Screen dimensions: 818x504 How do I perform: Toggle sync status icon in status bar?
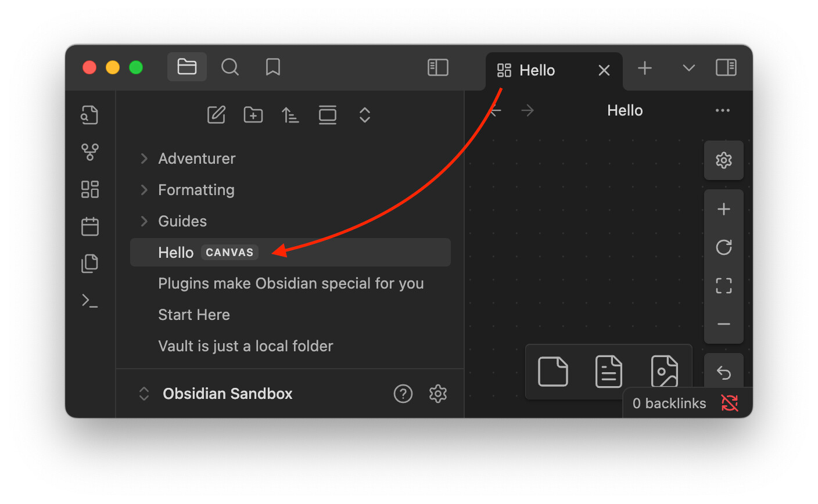730,403
